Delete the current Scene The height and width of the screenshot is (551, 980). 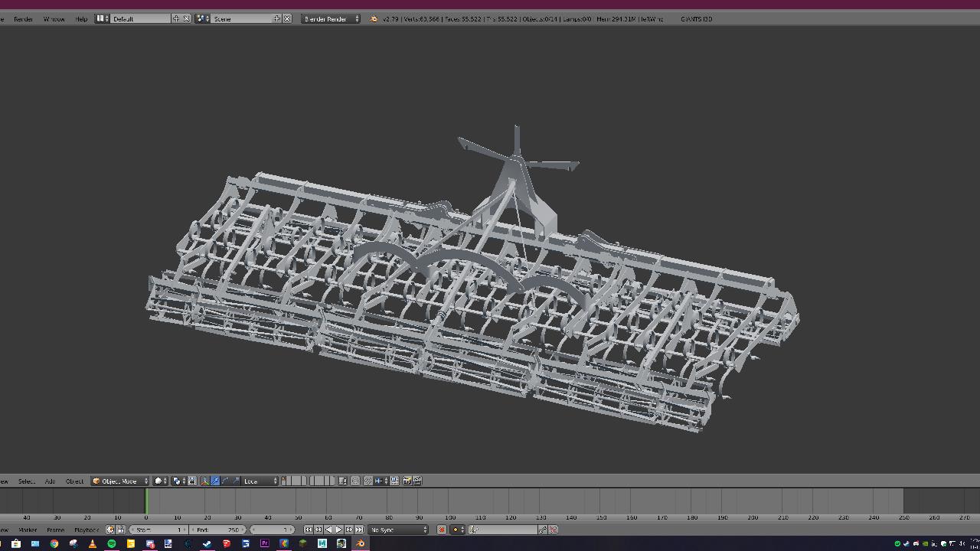click(x=287, y=18)
